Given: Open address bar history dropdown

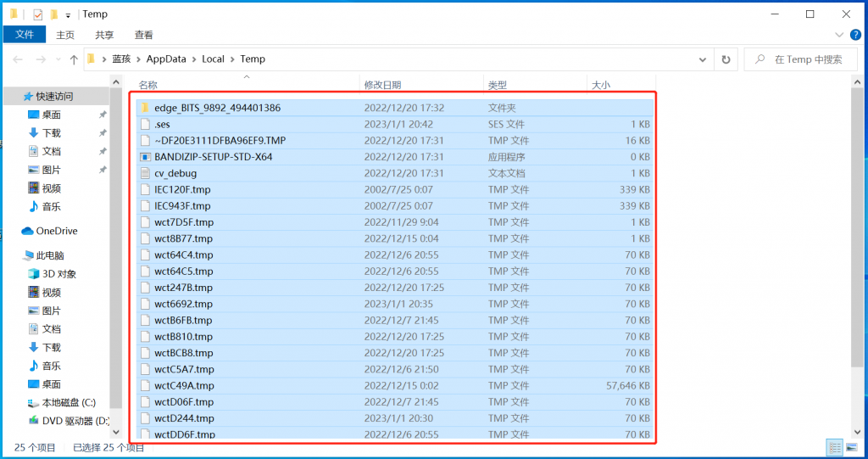Looking at the screenshot, I should 703,59.
